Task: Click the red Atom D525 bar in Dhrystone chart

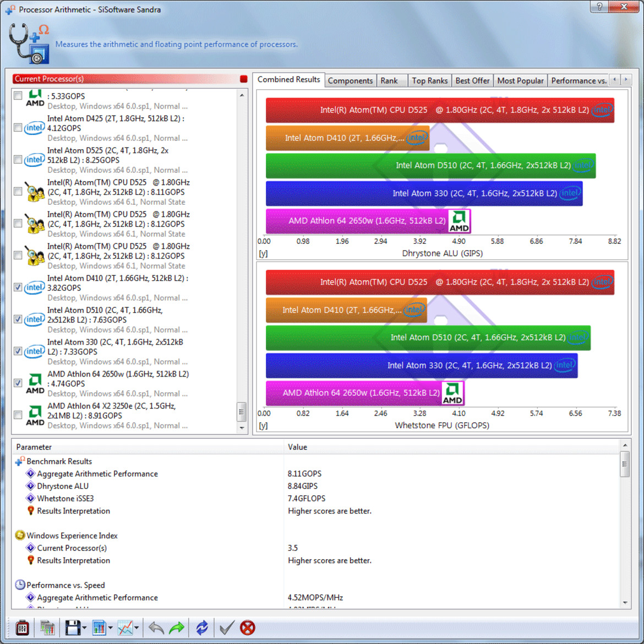Action: pyautogui.click(x=440, y=110)
